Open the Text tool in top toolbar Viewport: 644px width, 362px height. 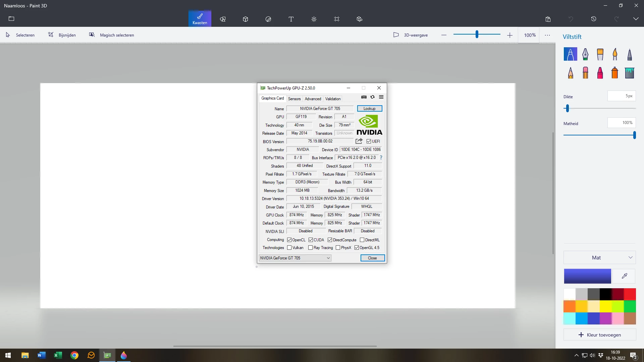tap(291, 19)
